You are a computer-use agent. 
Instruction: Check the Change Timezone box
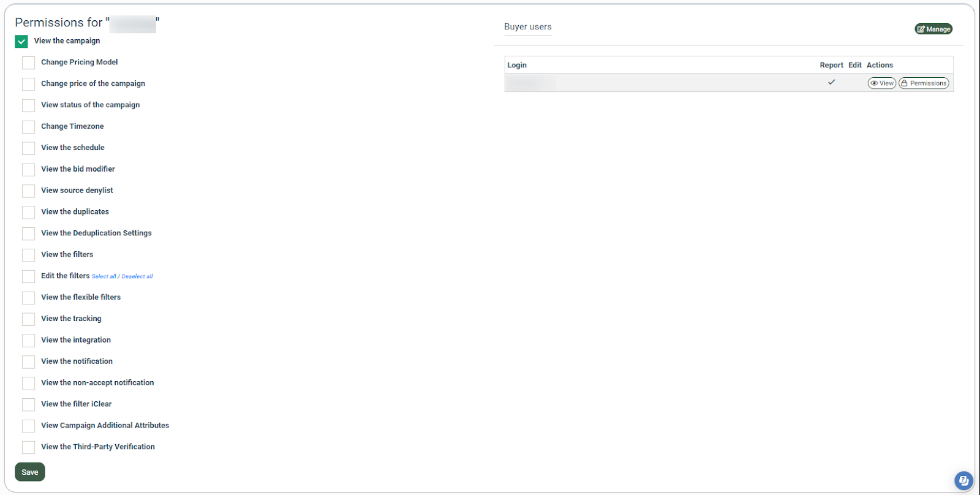[x=29, y=127]
